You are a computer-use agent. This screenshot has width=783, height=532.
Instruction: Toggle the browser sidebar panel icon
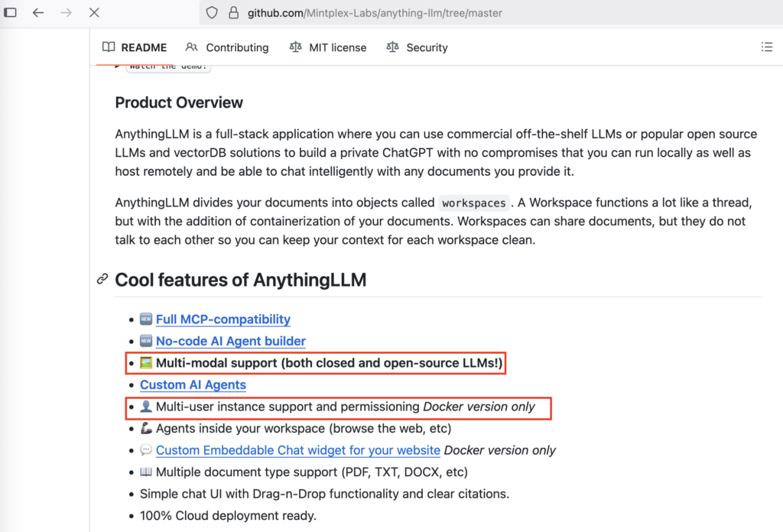11,12
